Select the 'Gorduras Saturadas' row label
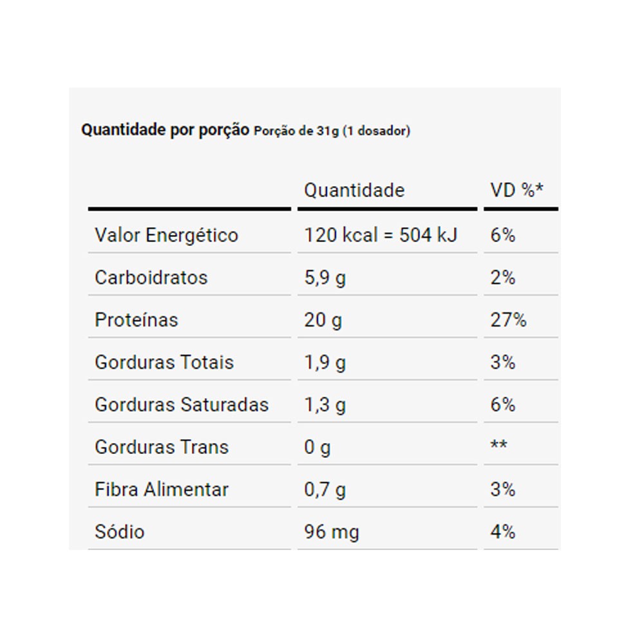644x644 pixels. pos(182,405)
